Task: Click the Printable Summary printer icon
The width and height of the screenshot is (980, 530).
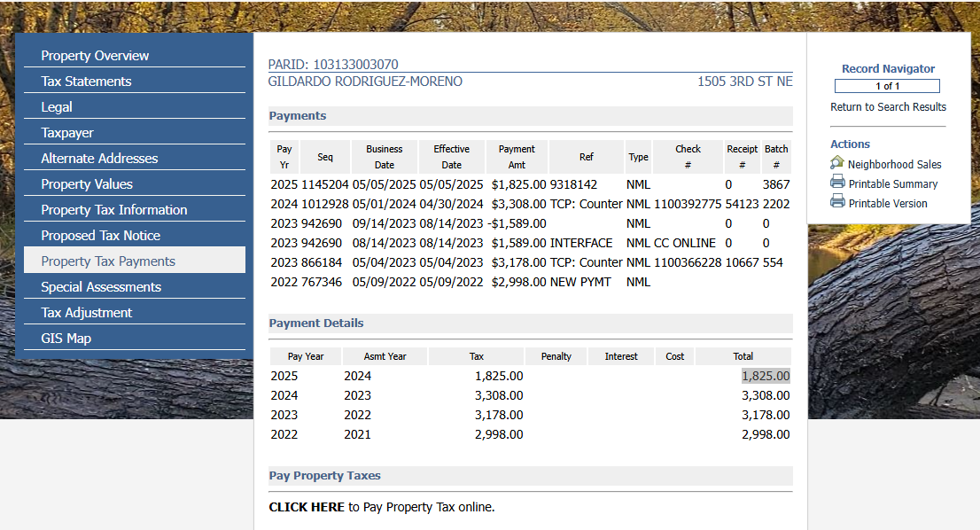Action: tap(837, 183)
